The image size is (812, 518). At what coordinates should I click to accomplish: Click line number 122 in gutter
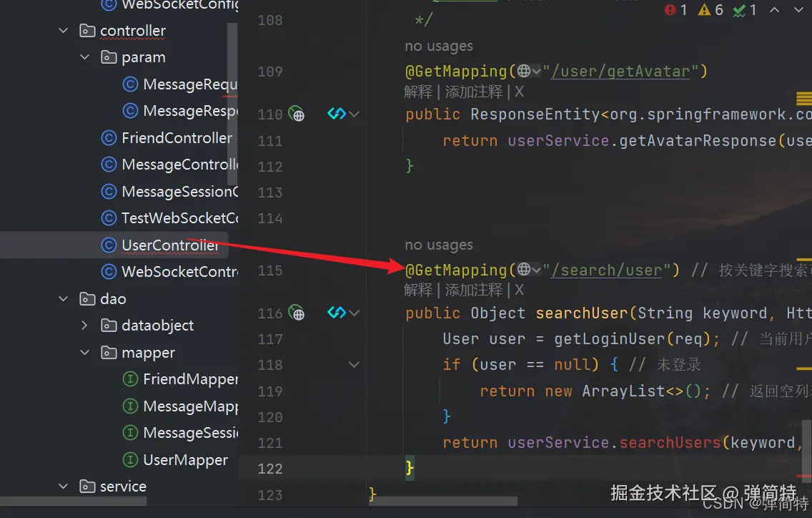pos(270,469)
